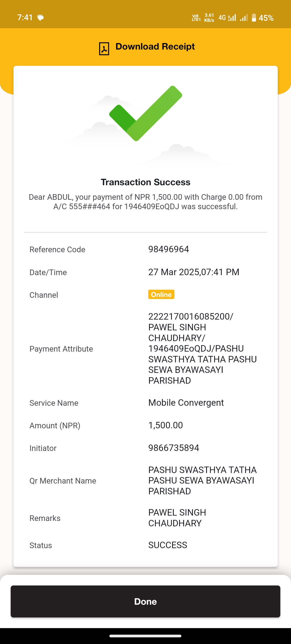Screen dimensions: 291x644
Task: Tap the PDF receipt icon
Action: 104,49
